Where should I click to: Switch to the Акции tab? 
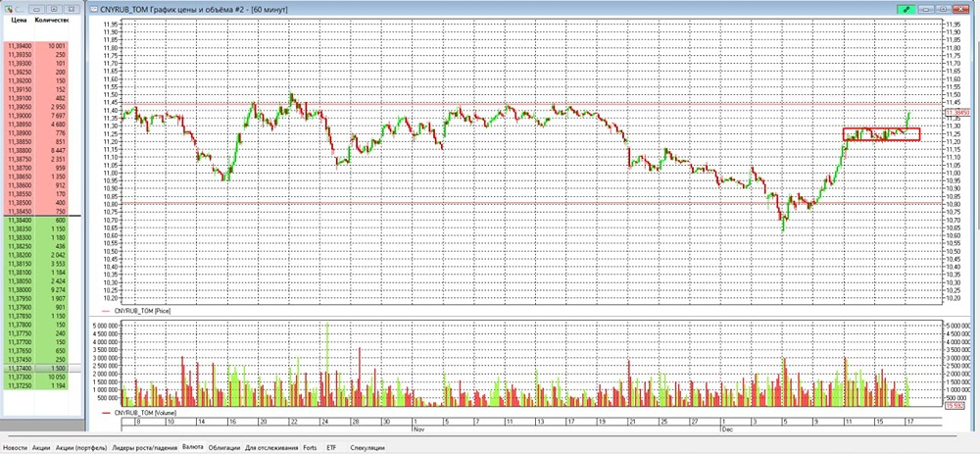[x=41, y=446]
